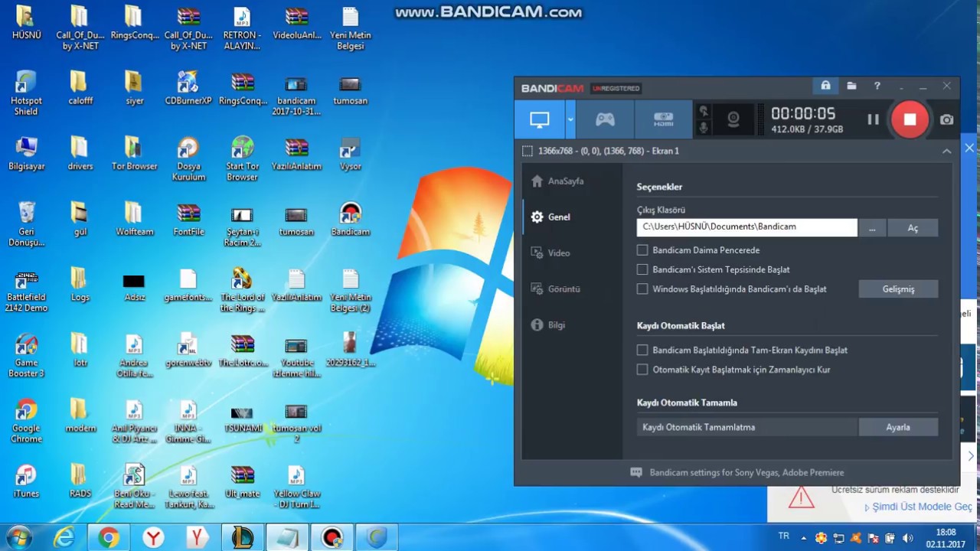The image size is (980, 551).
Task: Take screenshot with camera icon
Action: click(x=947, y=119)
